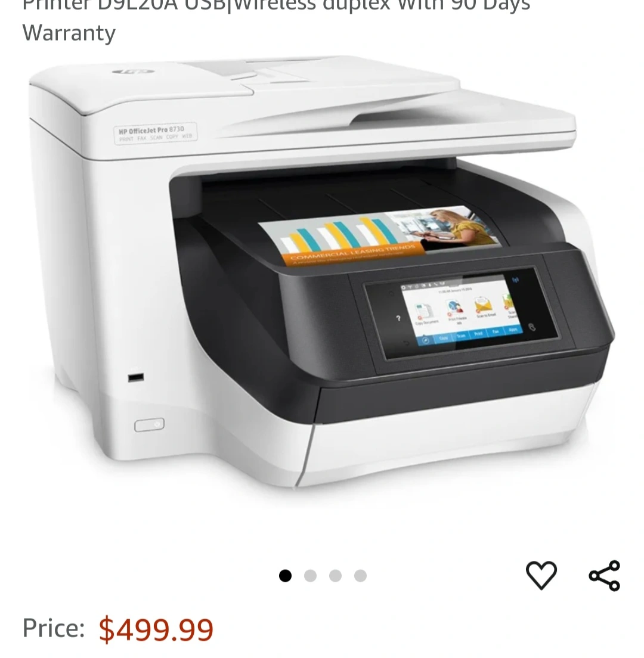Jump to the third image dot
Screen dimensions: 644x658
click(335, 576)
